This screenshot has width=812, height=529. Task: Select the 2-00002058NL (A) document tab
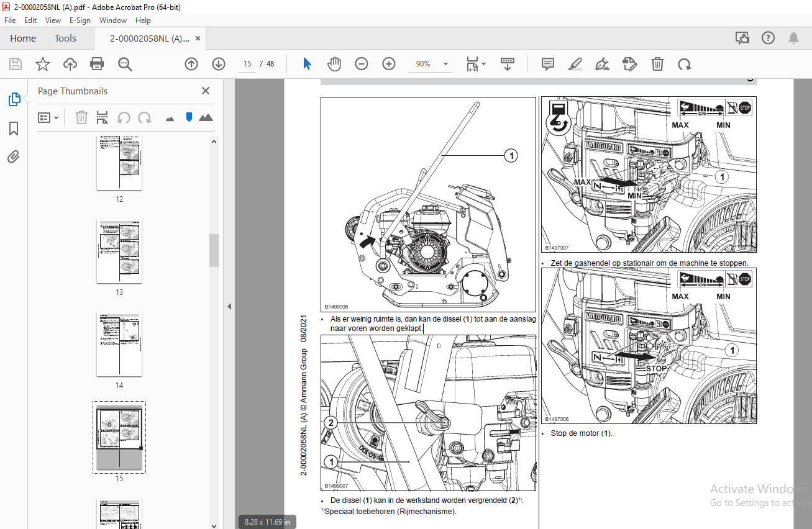(150, 38)
